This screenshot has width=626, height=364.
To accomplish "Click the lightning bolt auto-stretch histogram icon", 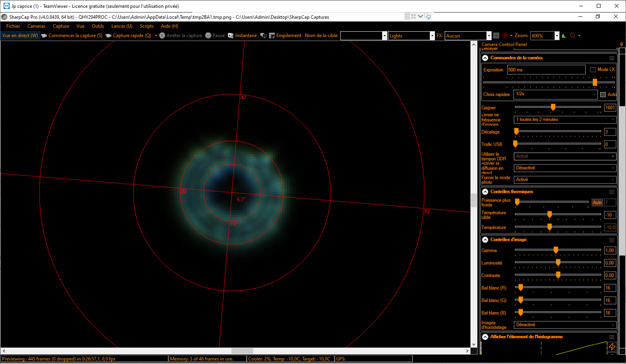I will tap(612, 346).
